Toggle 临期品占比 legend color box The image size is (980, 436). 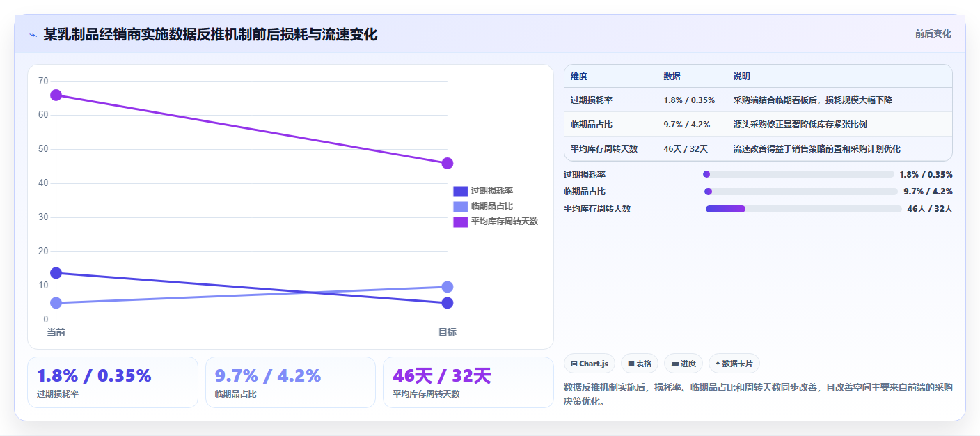460,206
